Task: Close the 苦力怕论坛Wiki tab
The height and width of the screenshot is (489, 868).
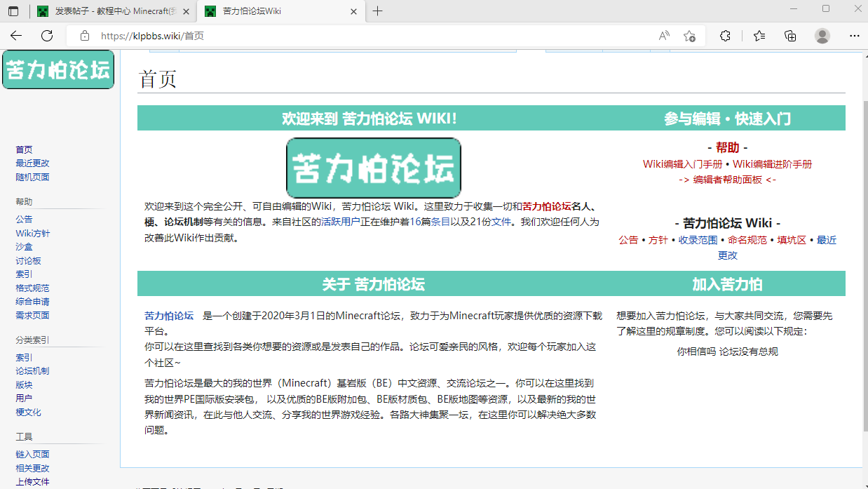Action: click(x=353, y=11)
